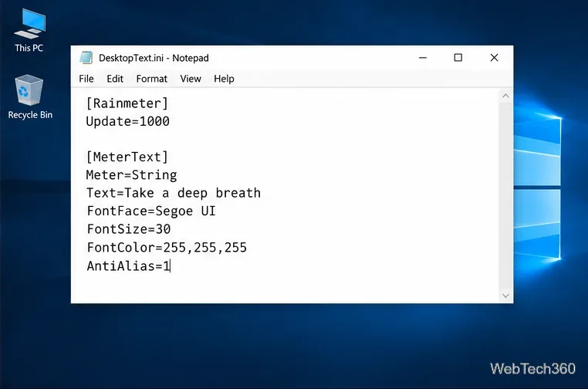Image resolution: width=588 pixels, height=389 pixels.
Task: Close the Notepad window
Action: (495, 58)
